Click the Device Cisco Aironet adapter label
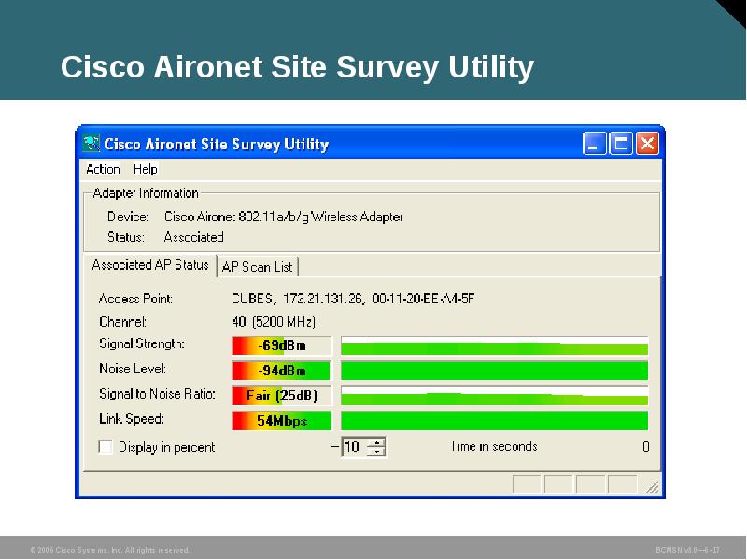 [x=283, y=216]
